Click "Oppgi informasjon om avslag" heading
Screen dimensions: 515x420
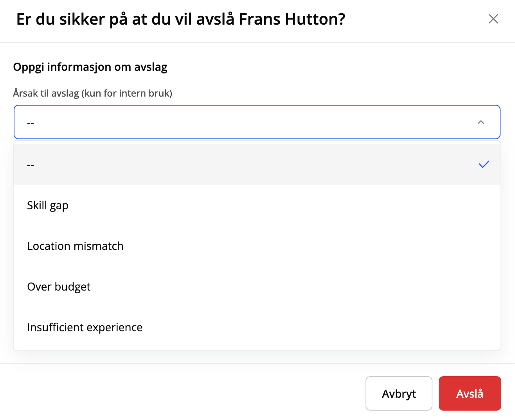tap(90, 67)
